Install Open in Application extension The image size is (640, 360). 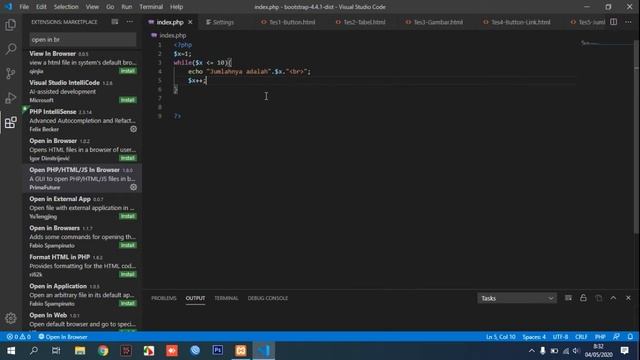pyautogui.click(x=128, y=303)
